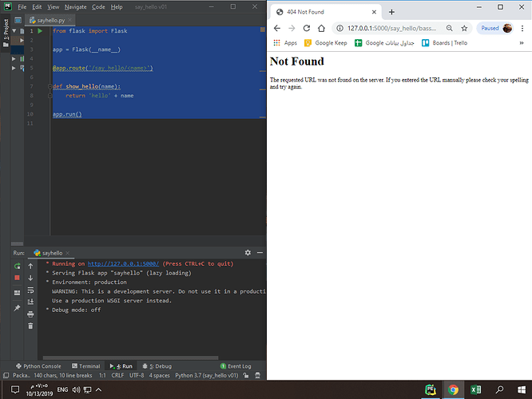The image size is (532, 399).
Task: Clear all console output with trash icon
Action: [x=30, y=326]
